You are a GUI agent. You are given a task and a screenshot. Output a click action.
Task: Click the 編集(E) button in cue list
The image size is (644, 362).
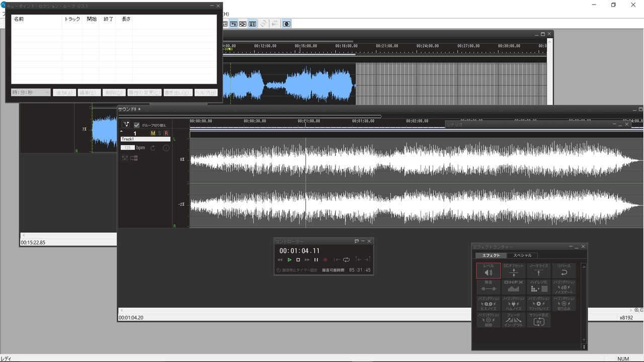[x=89, y=93]
